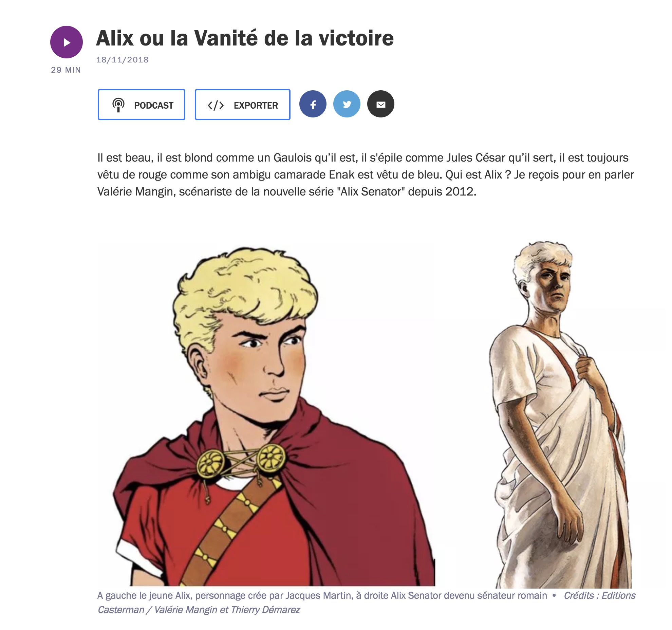The height and width of the screenshot is (630, 672).
Task: Open the title "Alix ou la Vanité de la victoire"
Action: coord(245,38)
